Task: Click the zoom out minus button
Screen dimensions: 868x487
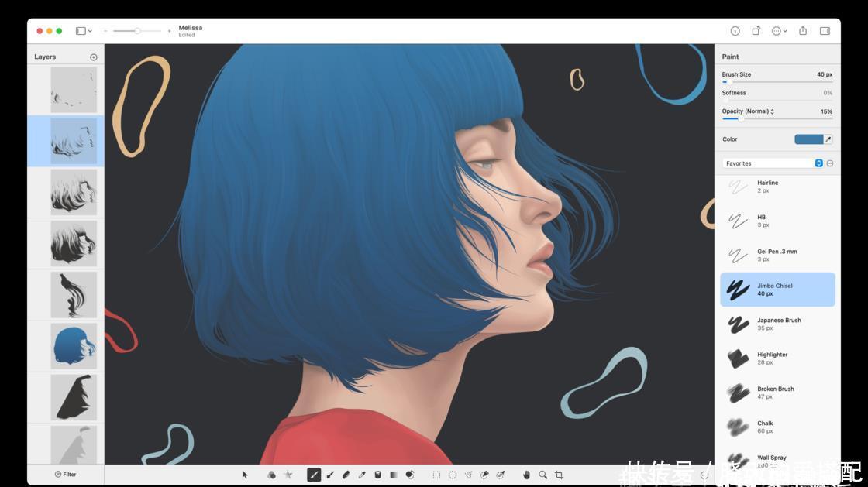Action: [x=105, y=31]
